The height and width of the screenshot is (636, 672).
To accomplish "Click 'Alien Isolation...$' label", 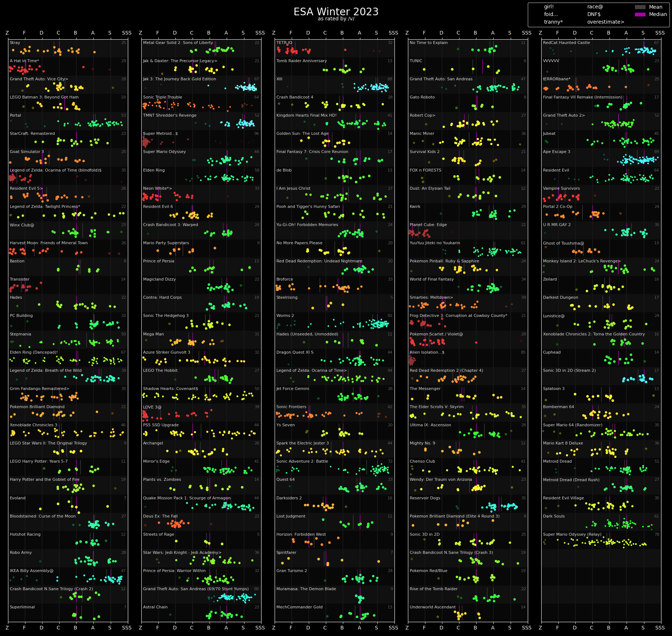I will pos(427,353).
